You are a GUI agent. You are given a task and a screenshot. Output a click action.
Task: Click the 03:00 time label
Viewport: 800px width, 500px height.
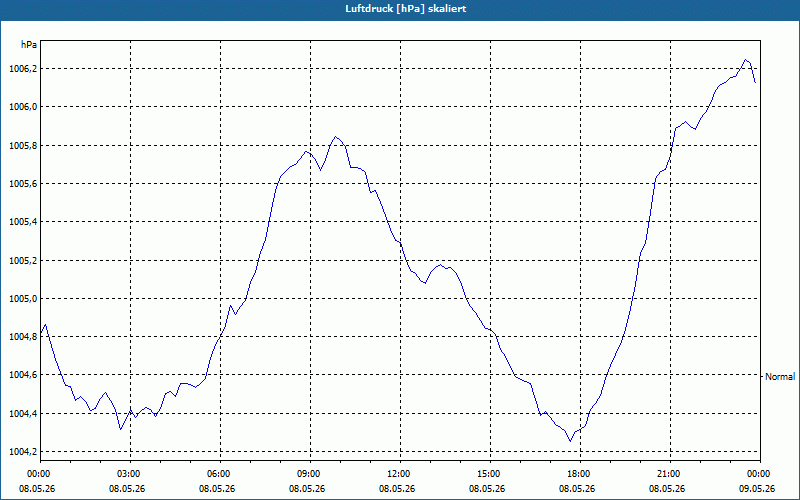pos(130,474)
